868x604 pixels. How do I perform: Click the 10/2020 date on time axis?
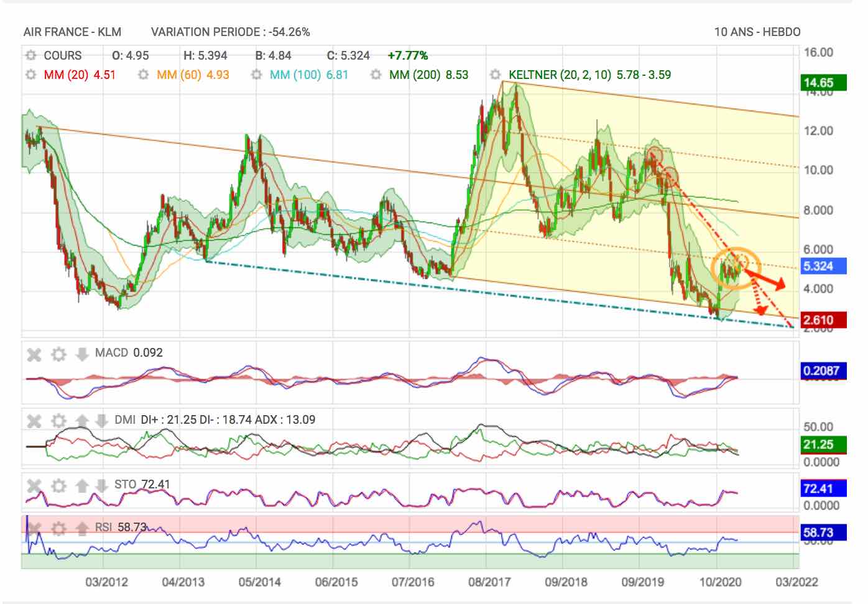click(719, 582)
